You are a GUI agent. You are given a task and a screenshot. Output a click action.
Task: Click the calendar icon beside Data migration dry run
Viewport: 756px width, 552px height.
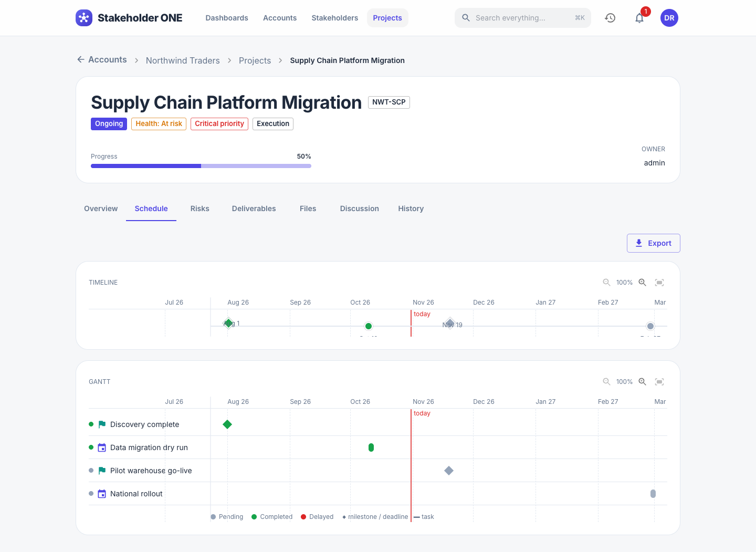click(x=102, y=447)
